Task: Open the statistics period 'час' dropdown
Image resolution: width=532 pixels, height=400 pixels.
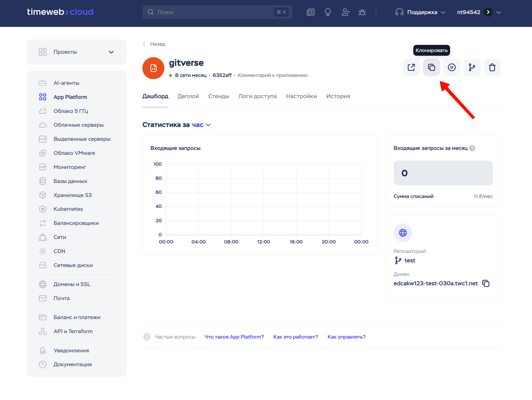Action: [x=201, y=125]
